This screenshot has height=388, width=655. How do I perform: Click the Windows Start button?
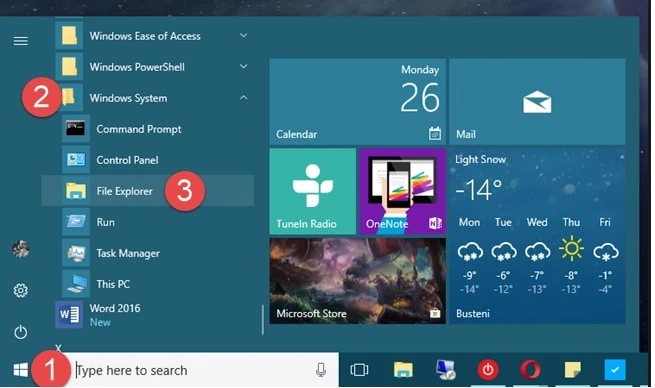click(x=20, y=370)
